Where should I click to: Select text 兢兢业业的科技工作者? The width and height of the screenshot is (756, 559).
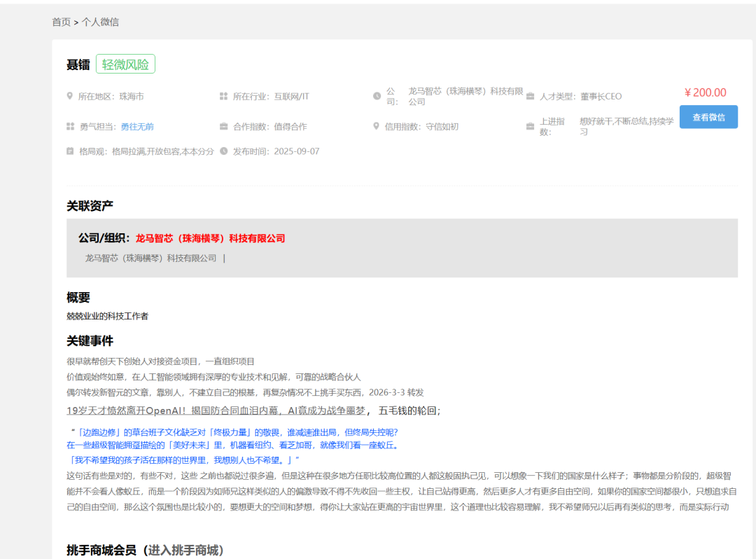click(108, 317)
